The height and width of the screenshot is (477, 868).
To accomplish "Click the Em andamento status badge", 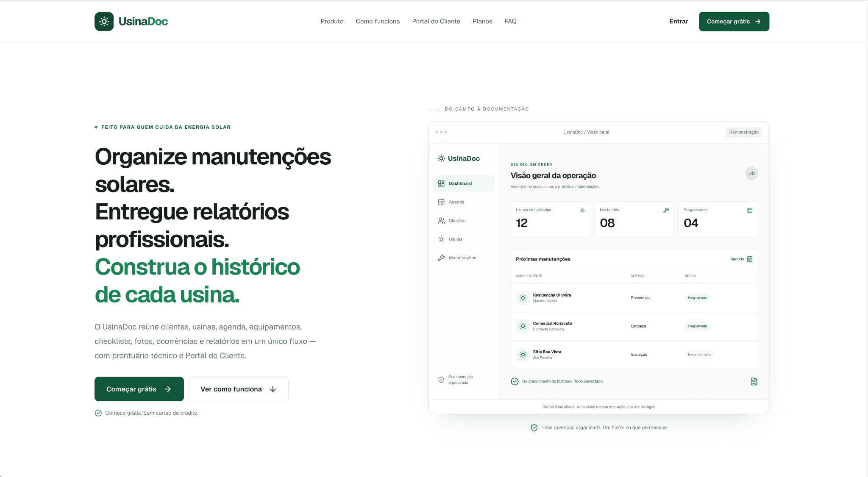I will tap(699, 355).
